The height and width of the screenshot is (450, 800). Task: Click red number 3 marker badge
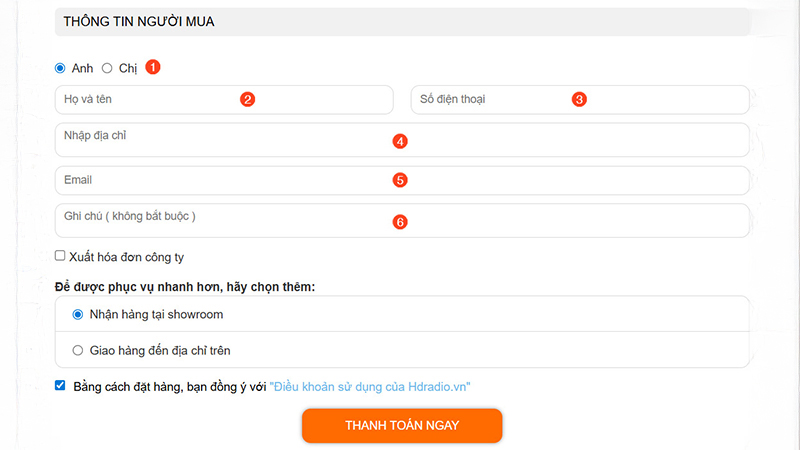point(578,99)
